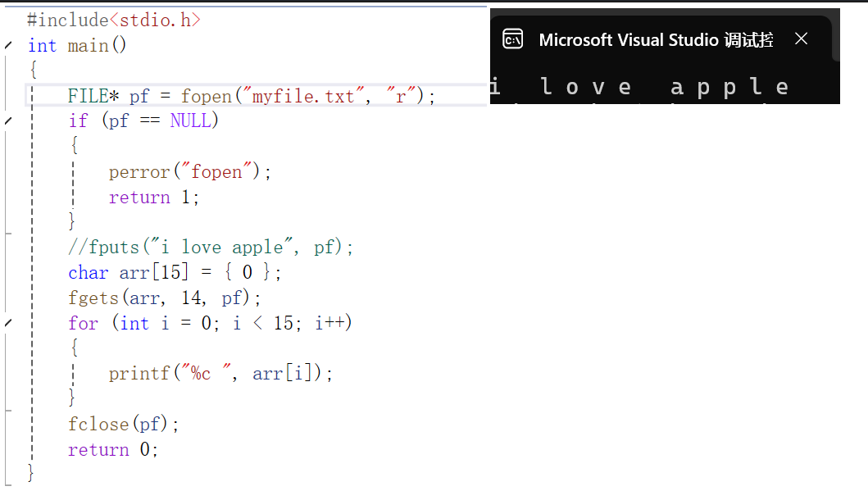Image resolution: width=868 pixels, height=500 pixels.
Task: Click the console terminal icon
Action: pos(512,39)
